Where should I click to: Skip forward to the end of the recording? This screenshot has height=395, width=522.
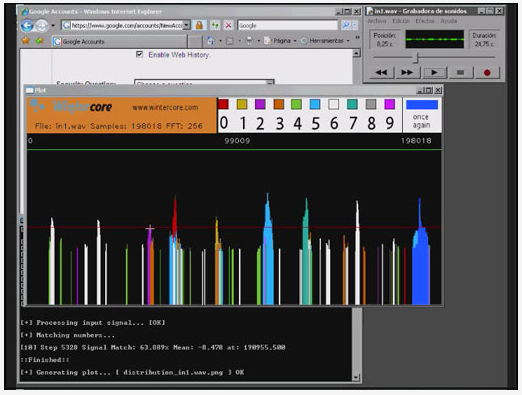point(407,72)
